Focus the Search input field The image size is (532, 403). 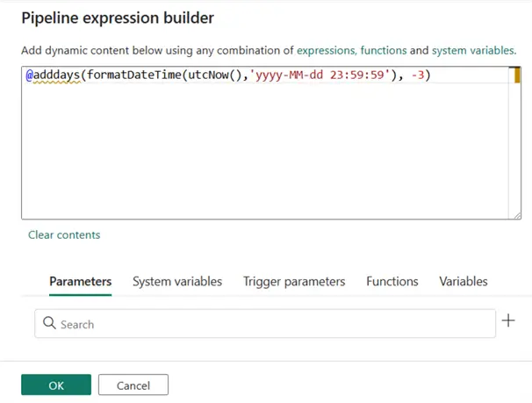272,324
